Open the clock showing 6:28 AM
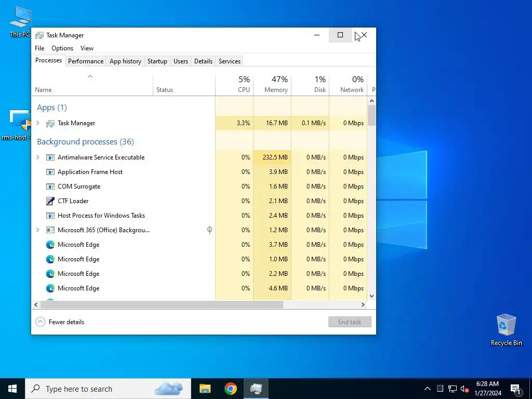The width and height of the screenshot is (532, 399). (x=487, y=389)
